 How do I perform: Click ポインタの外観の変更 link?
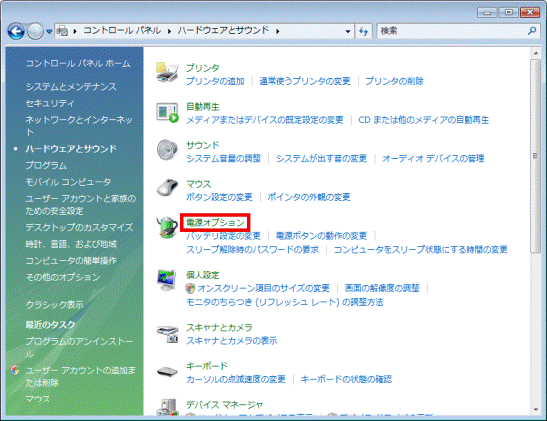coord(309,197)
